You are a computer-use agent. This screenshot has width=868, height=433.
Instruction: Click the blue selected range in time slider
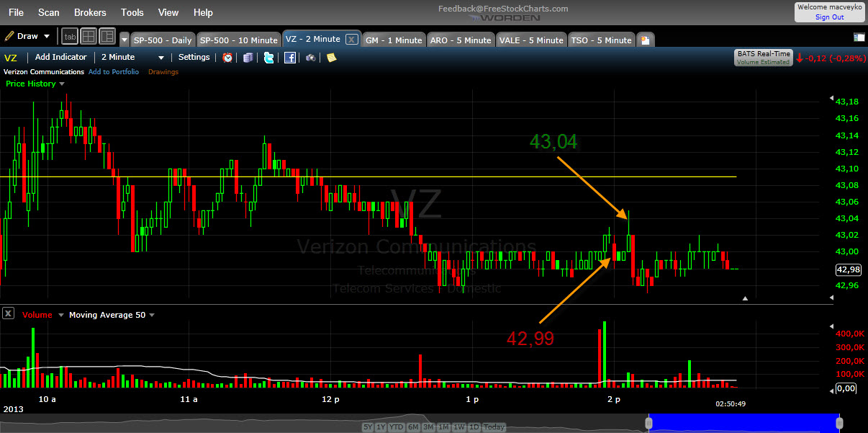tap(743, 422)
